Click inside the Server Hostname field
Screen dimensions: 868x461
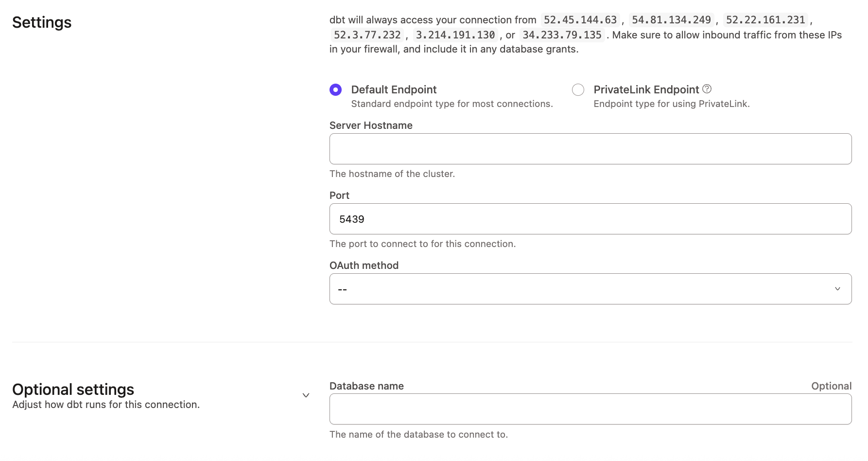coord(590,148)
